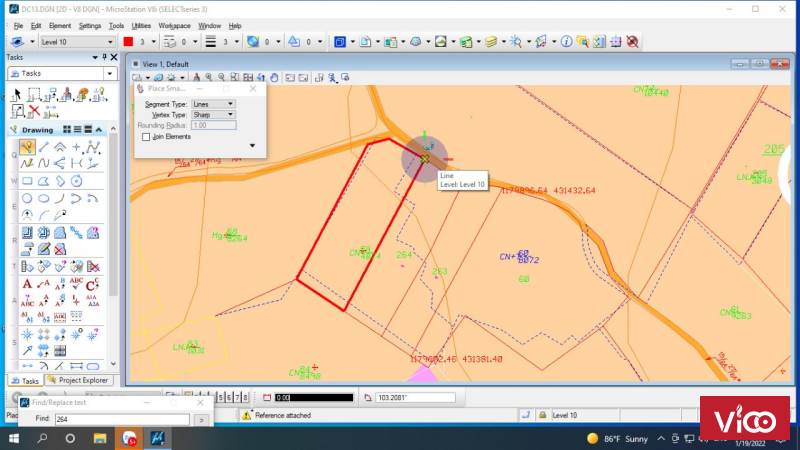Image resolution: width=800 pixels, height=450 pixels.
Task: Click the Pan View hand icon
Action: coord(274,78)
